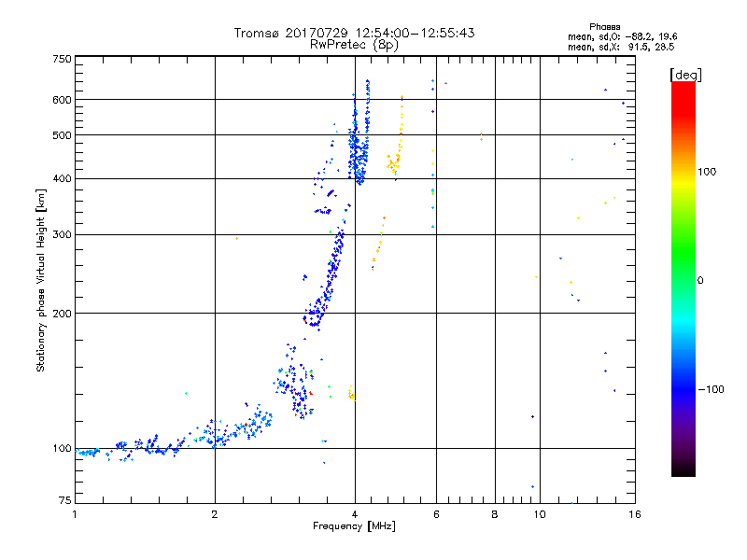747x560 pixels.
Task: Pick the black bottom of the phase colorbar
Action: pyautogui.click(x=684, y=470)
